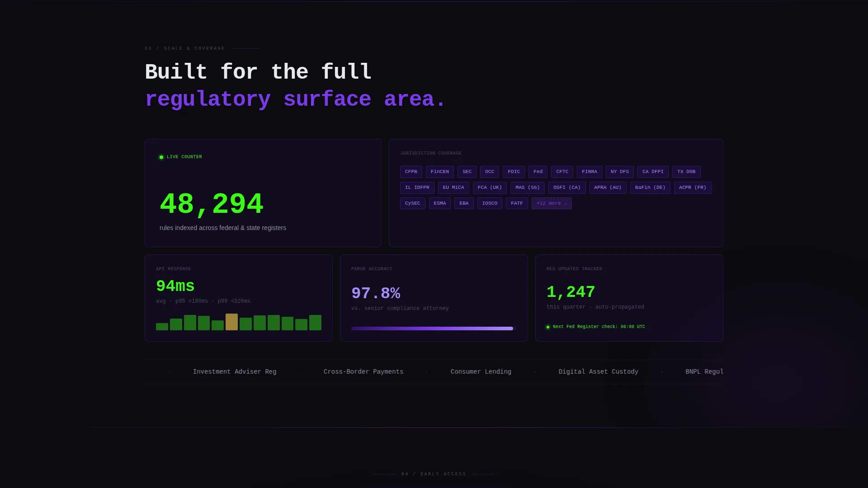Select the BaFin (DE) tag
Screen dimensions: 868x488
click(x=650, y=188)
